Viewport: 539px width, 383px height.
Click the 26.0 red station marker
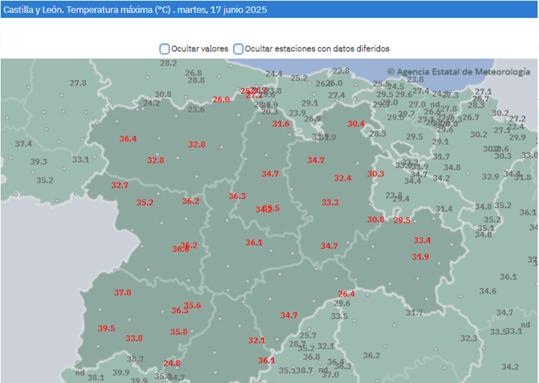221,100
